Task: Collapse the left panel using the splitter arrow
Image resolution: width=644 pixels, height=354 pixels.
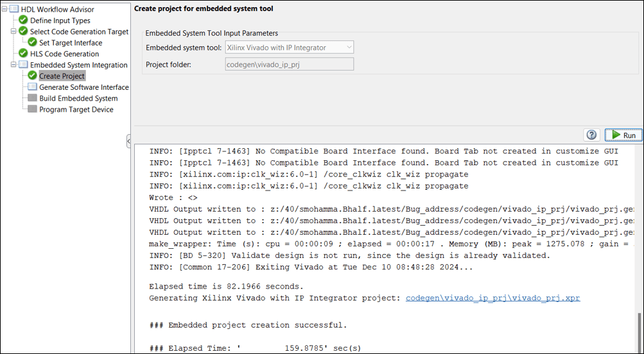Action: [x=128, y=141]
